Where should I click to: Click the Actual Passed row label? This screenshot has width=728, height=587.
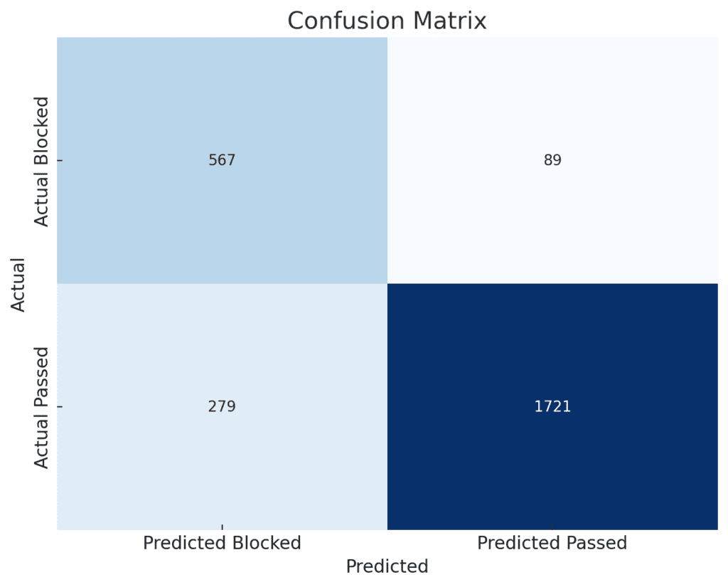pos(41,408)
